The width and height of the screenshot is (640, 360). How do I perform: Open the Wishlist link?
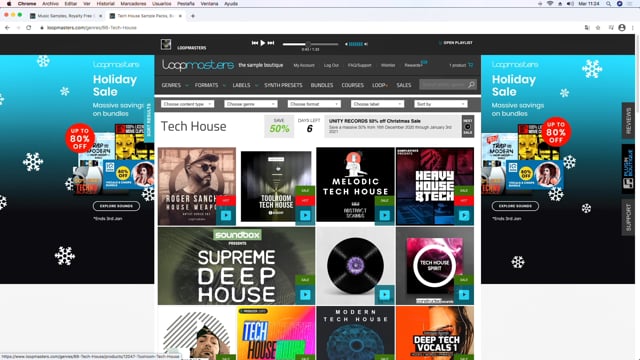(388, 65)
